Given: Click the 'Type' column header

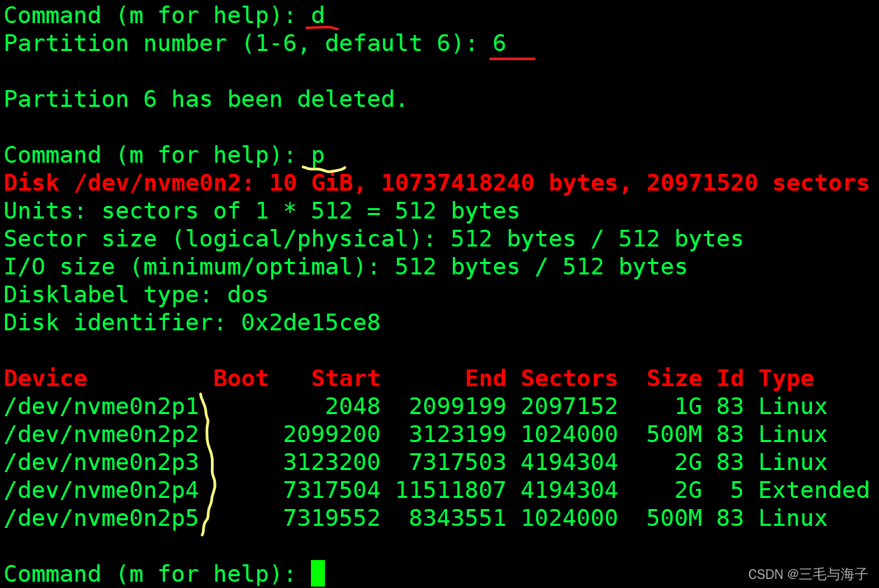Looking at the screenshot, I should pos(786,380).
